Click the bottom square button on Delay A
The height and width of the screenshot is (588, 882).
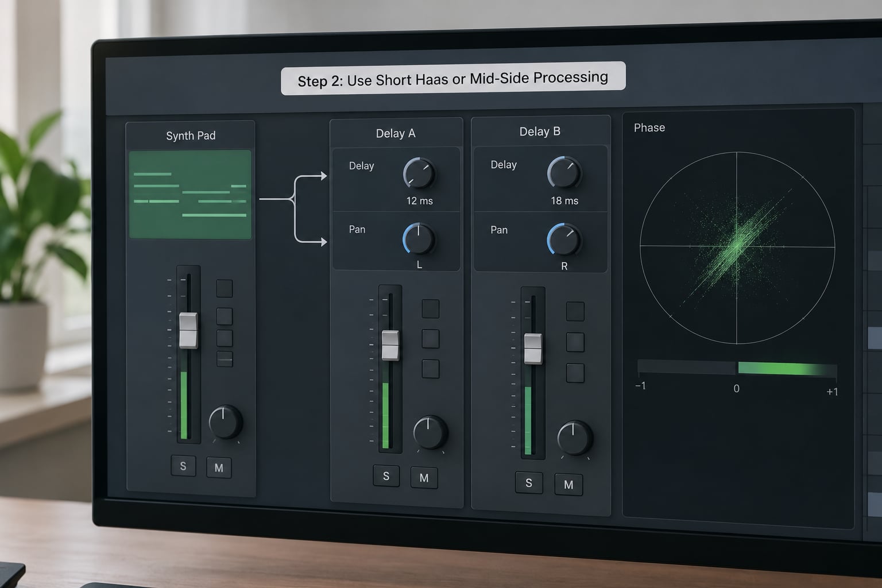[431, 369]
